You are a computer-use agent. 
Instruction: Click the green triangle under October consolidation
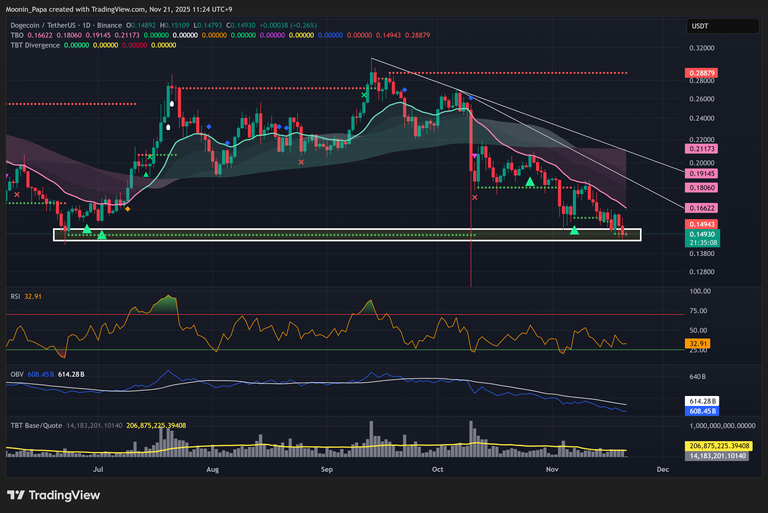coord(529,182)
